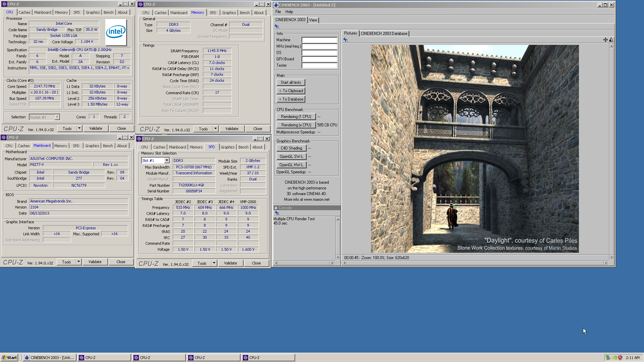This screenshot has width=644, height=362.
Task: Select the About tab in the SPD window
Action: [257, 147]
